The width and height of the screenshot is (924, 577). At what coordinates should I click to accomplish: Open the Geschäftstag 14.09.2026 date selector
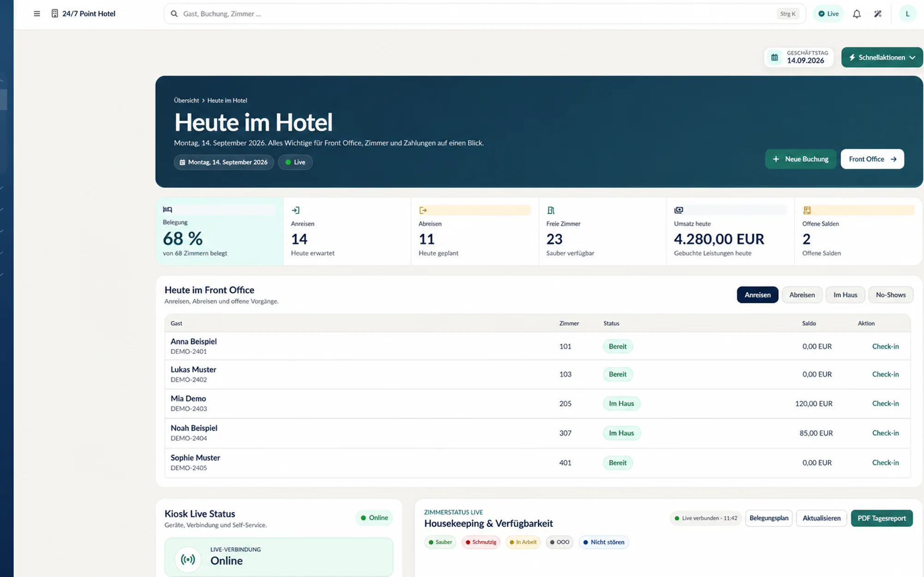coord(799,58)
